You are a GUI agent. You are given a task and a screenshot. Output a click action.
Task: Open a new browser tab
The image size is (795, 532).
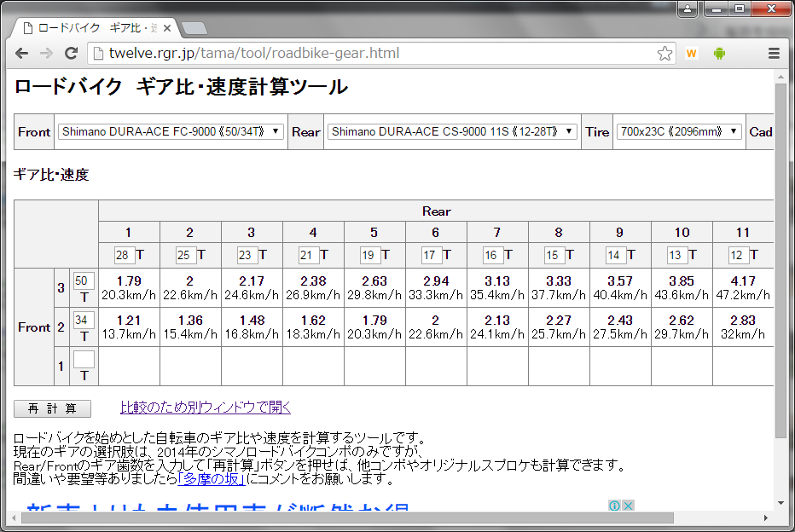pyautogui.click(x=194, y=28)
